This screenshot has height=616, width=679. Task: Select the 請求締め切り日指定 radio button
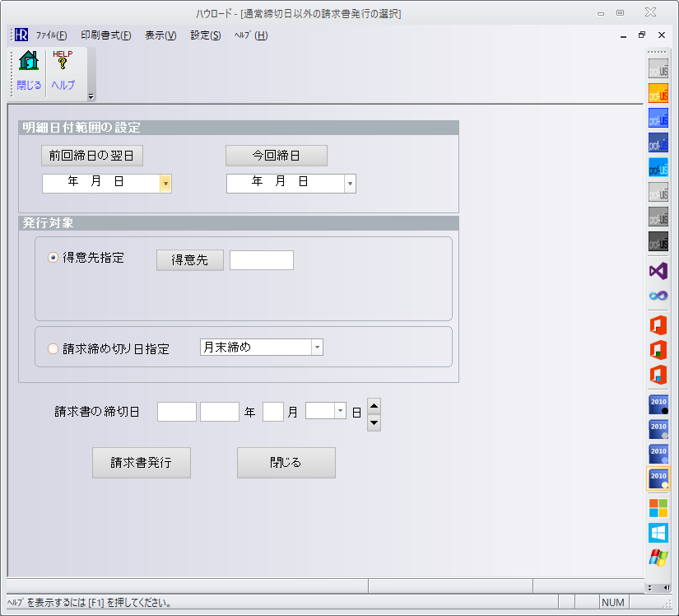click(53, 348)
